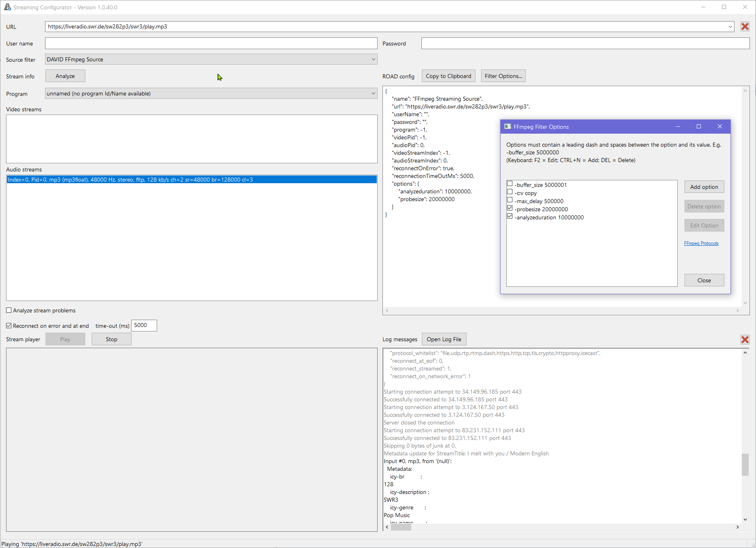
Task: Open the Program selection dropdown
Action: click(x=373, y=93)
